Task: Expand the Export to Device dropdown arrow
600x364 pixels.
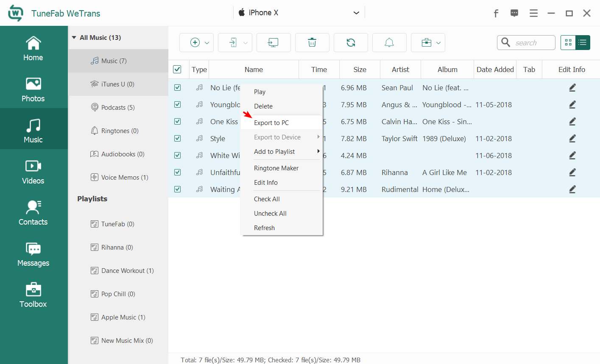Action: (246, 43)
